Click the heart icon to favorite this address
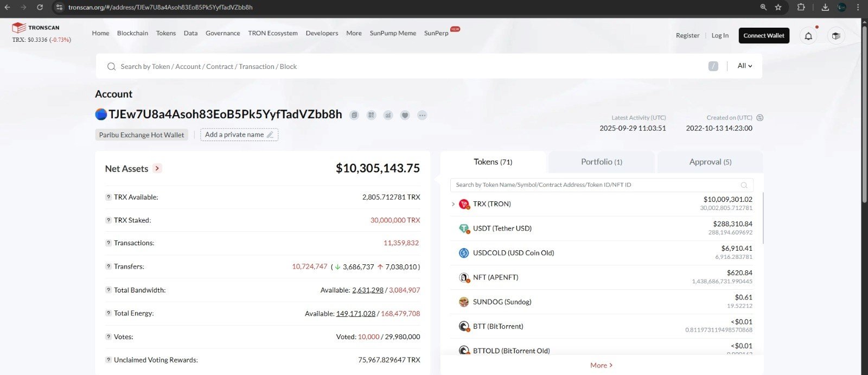Screen dimensions: 868x375 [405, 115]
